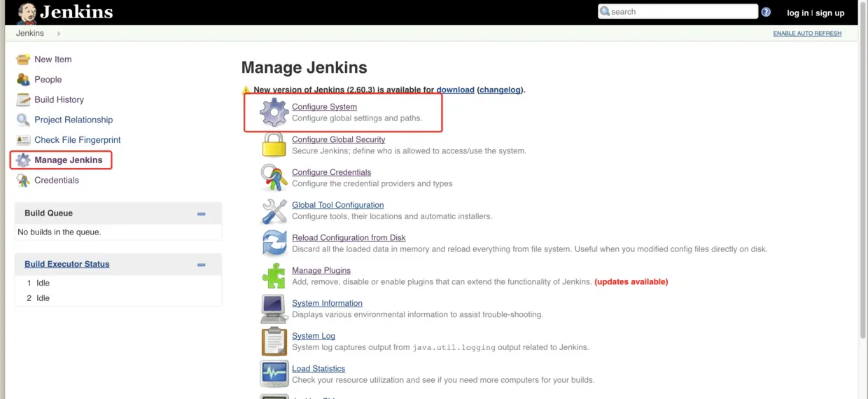Click the Credentials icon in sidebar
The image size is (868, 399).
pos(23,180)
